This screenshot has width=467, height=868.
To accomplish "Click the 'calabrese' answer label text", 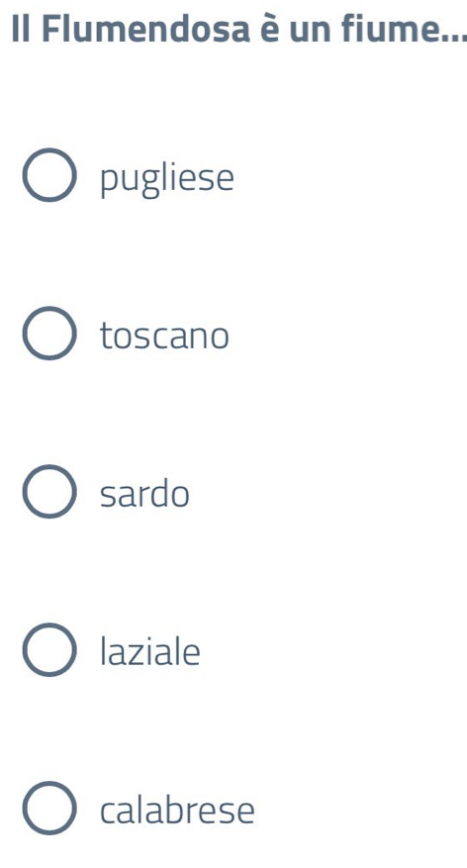I will (x=177, y=809).
